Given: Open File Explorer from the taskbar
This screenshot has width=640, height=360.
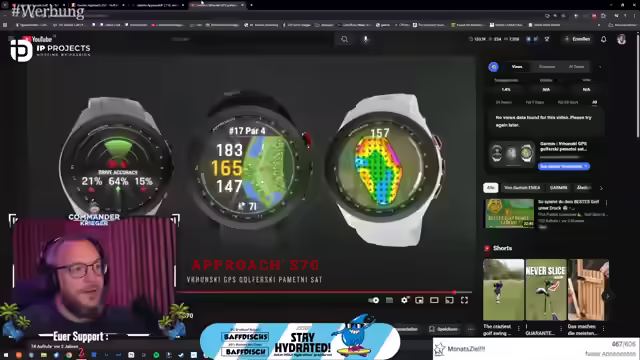Looking at the screenshot, I should [43, 355].
